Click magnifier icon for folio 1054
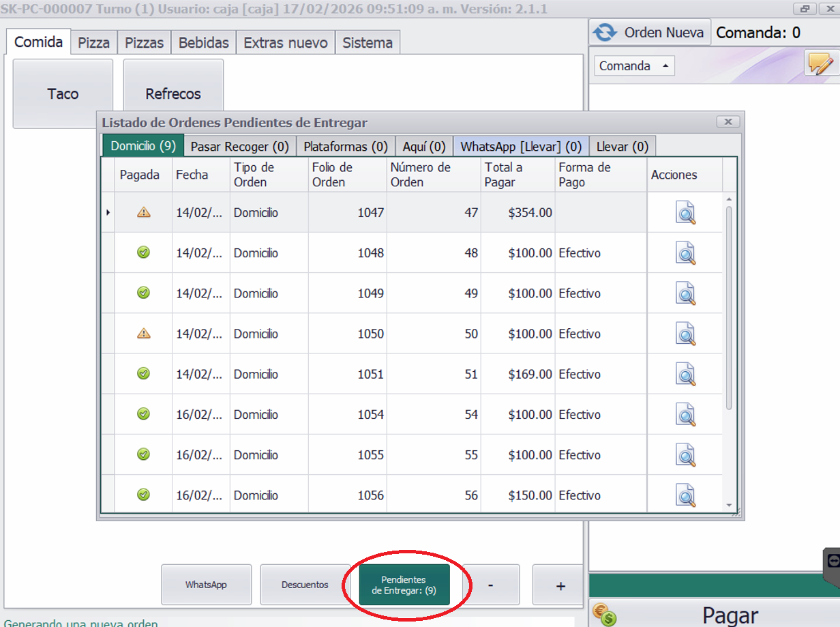840x627 pixels. coord(685,415)
